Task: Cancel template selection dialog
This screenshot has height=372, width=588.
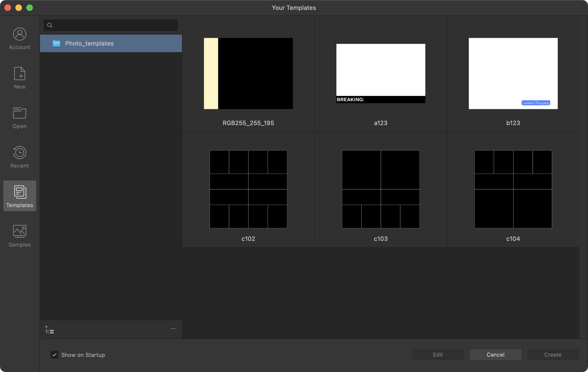Action: pos(495,354)
